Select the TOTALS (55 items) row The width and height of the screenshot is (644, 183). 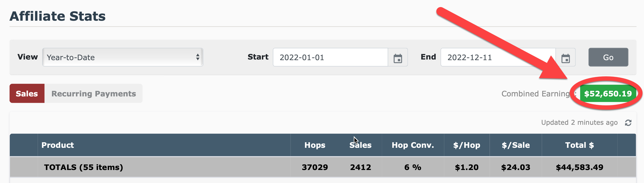[x=323, y=167]
